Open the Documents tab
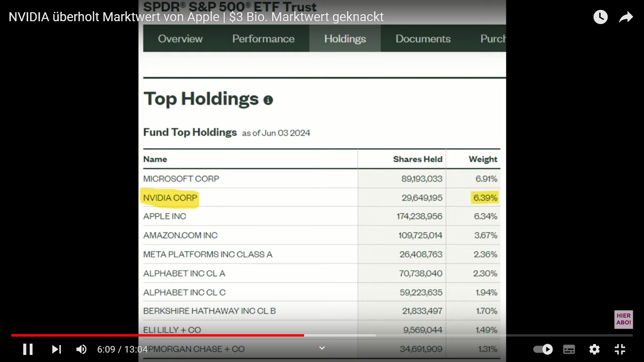644x362 pixels. point(423,39)
